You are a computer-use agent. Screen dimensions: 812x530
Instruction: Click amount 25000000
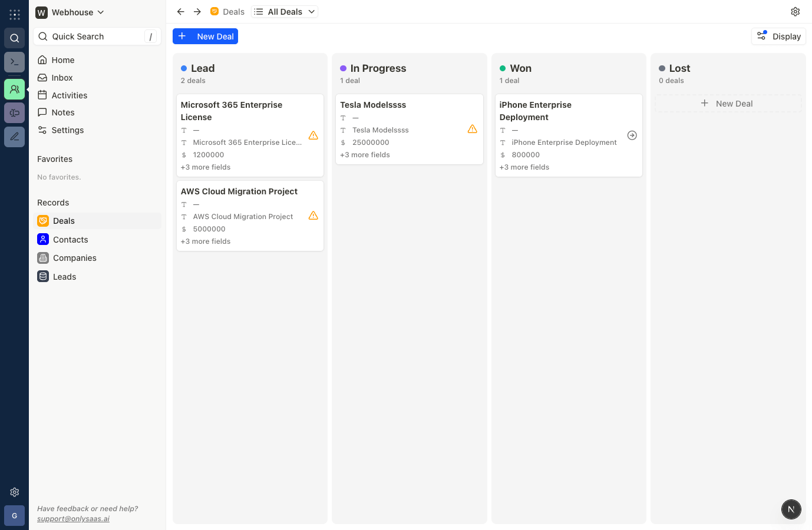click(371, 143)
